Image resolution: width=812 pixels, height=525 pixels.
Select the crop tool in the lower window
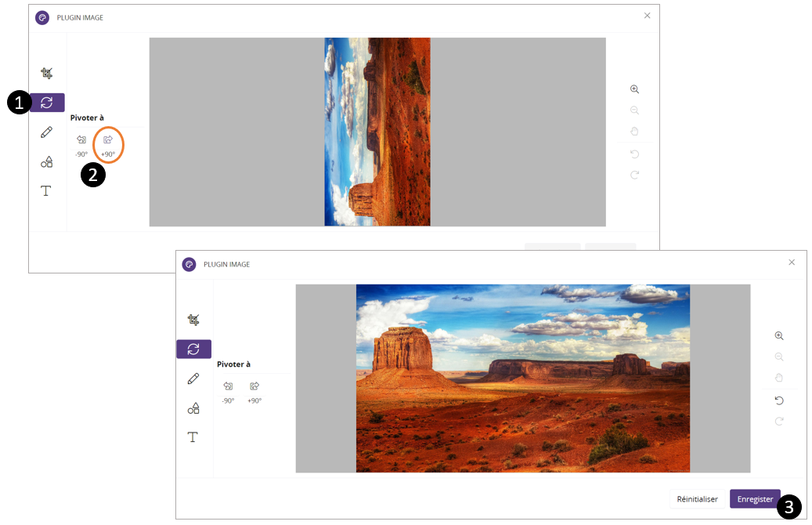[x=193, y=320]
